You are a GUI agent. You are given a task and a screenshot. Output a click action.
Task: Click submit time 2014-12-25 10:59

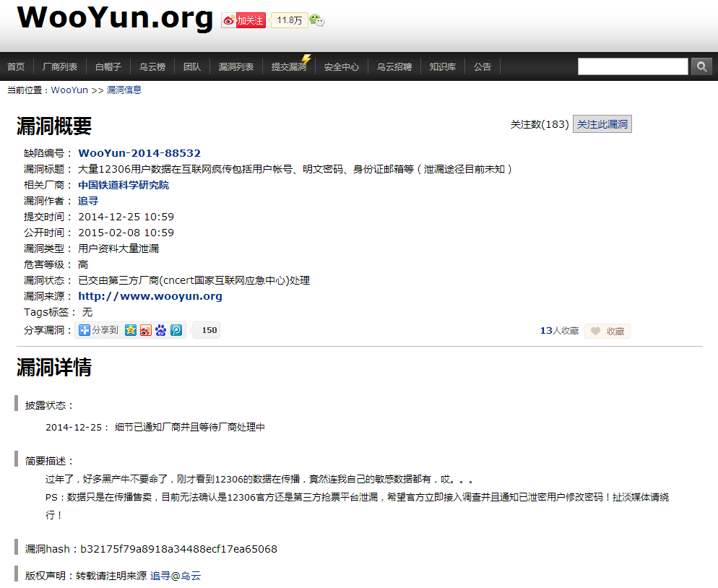[126, 217]
